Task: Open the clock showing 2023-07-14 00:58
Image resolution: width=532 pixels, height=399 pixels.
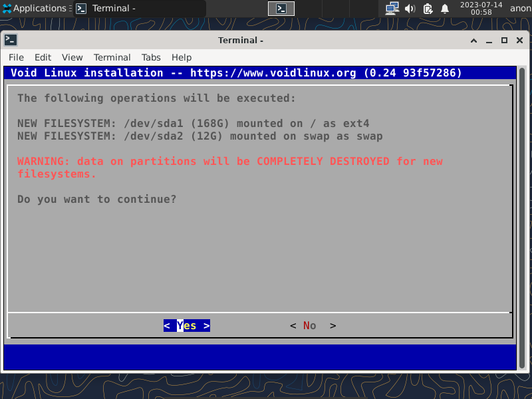Action: coord(481,9)
